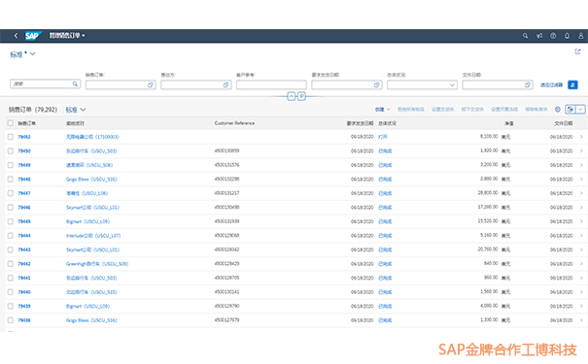Open value help for the 售出方 filter
The width and height of the screenshot is (588, 364).
tap(225, 85)
